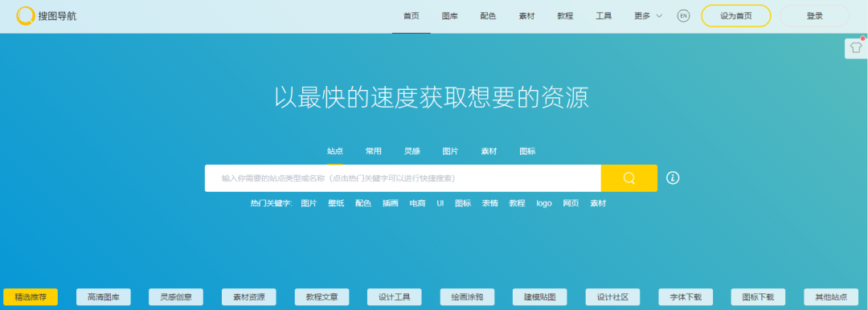Open the 图库 nav item
Image resolution: width=868 pixels, height=310 pixels.
(449, 16)
